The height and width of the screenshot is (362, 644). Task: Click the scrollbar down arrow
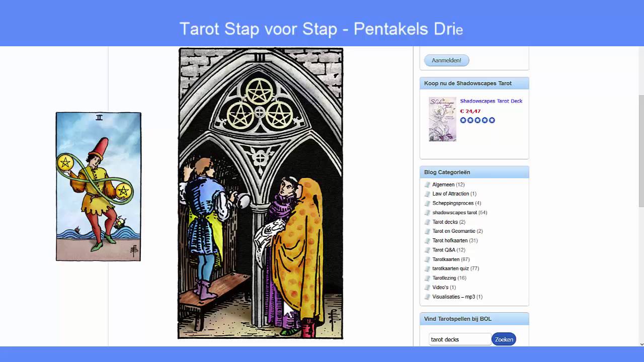point(641,344)
